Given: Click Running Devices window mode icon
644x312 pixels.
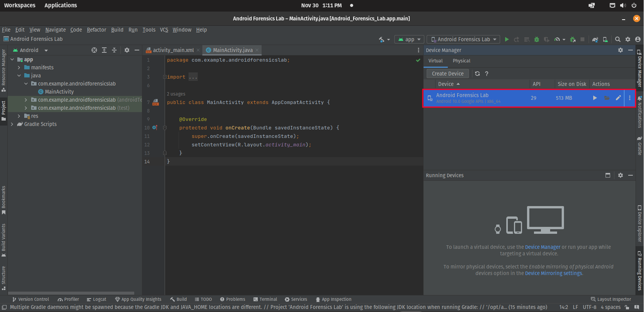Looking at the screenshot, I should pos(608,175).
